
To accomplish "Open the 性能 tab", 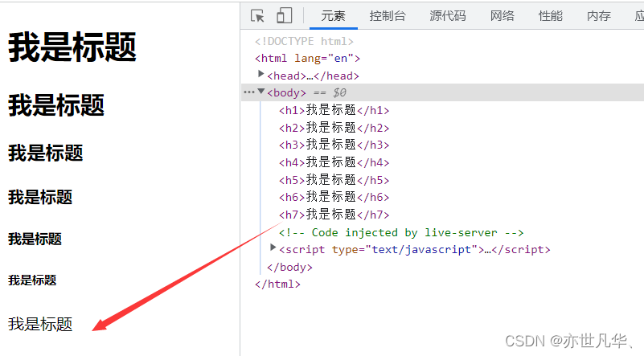I will pyautogui.click(x=551, y=16).
